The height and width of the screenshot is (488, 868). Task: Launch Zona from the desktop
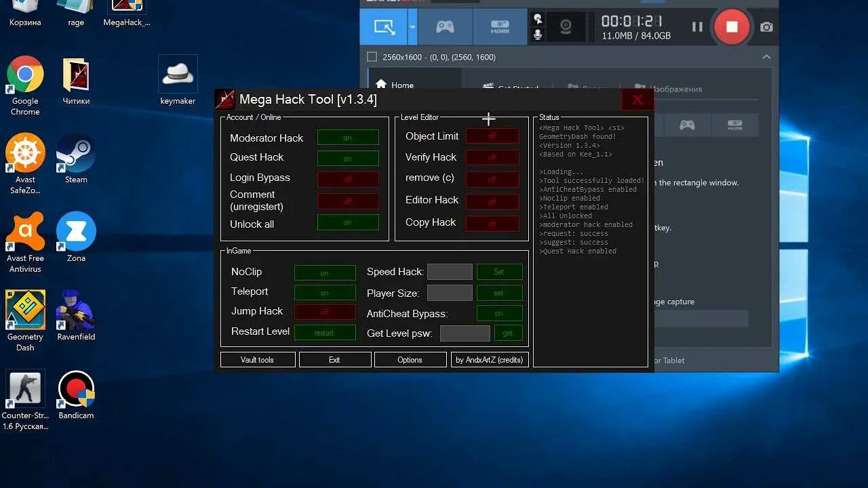pyautogui.click(x=76, y=237)
